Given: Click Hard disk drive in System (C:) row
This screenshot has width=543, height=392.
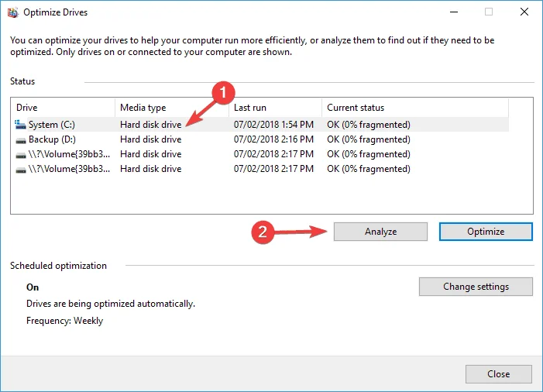Looking at the screenshot, I should (x=150, y=125).
